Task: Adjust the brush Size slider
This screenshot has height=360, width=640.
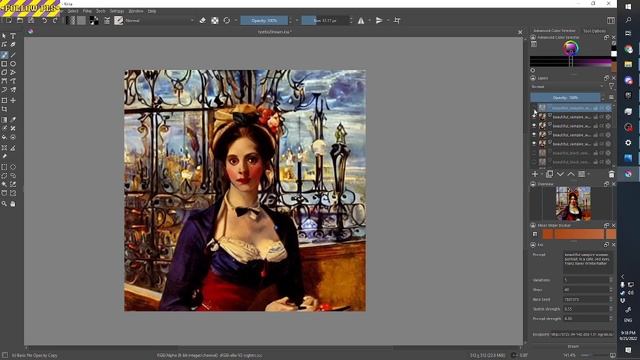Action: (325, 20)
